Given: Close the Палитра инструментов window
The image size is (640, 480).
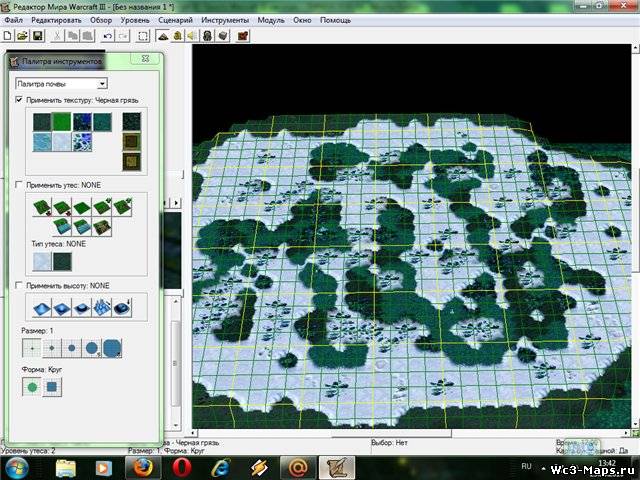Looking at the screenshot, I should point(147,60).
